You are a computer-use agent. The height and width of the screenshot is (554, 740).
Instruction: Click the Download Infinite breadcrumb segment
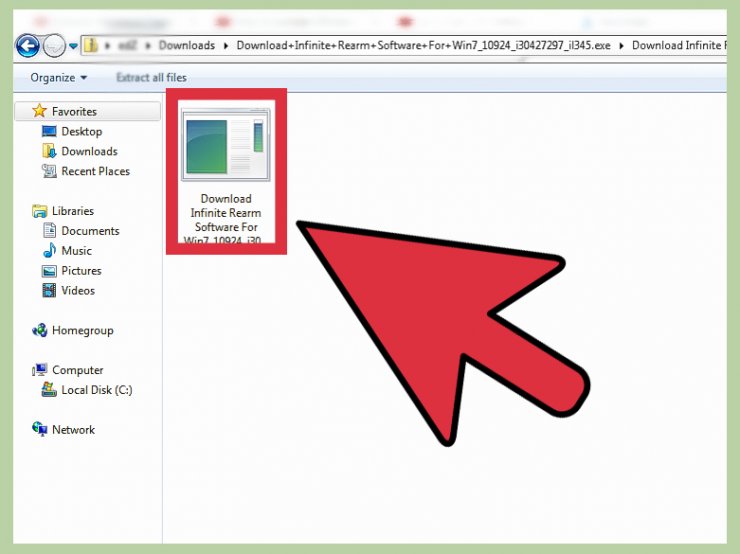[x=679, y=45]
